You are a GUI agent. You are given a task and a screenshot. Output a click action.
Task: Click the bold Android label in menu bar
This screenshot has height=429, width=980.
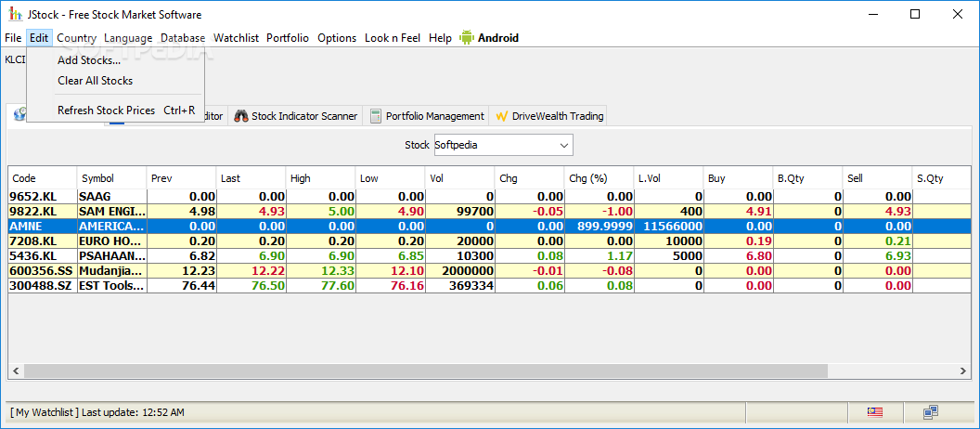click(x=498, y=37)
